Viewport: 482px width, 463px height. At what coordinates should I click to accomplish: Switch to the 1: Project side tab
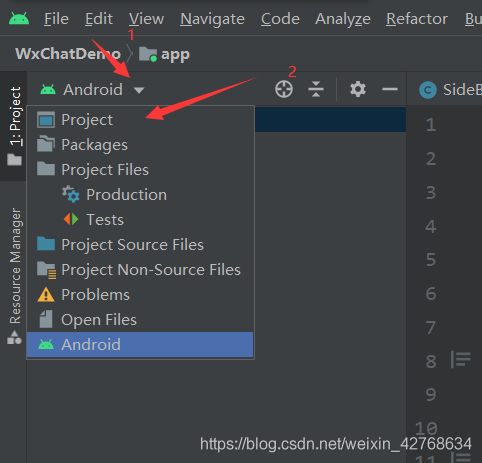(15, 126)
